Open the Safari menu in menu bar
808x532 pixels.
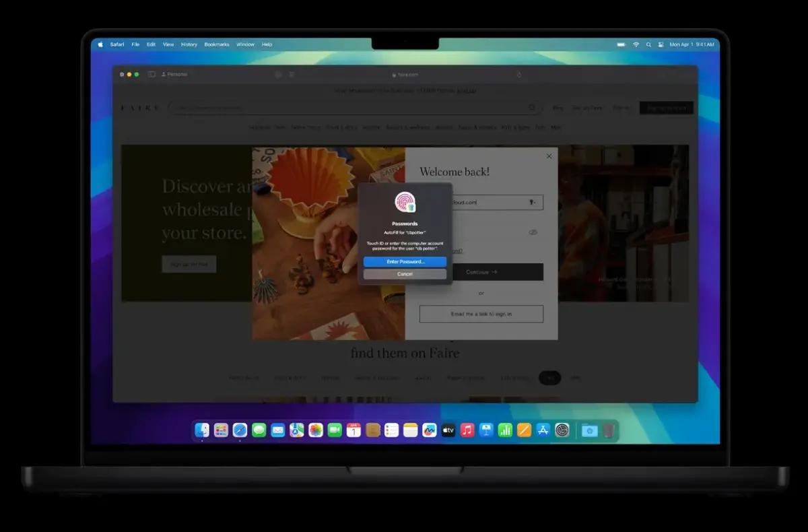(117, 44)
